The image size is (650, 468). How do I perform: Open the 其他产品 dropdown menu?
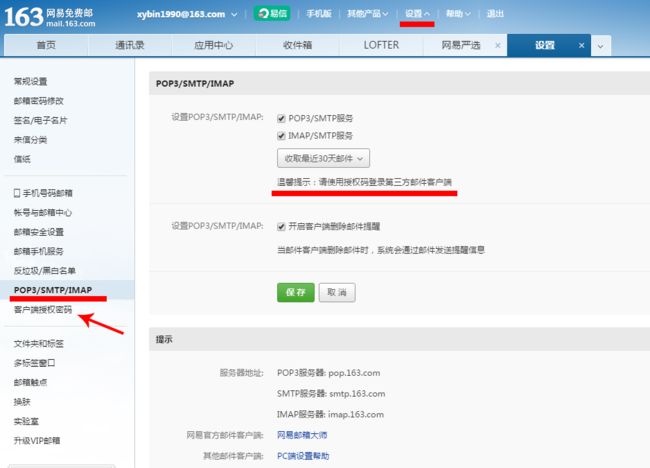pos(368,14)
